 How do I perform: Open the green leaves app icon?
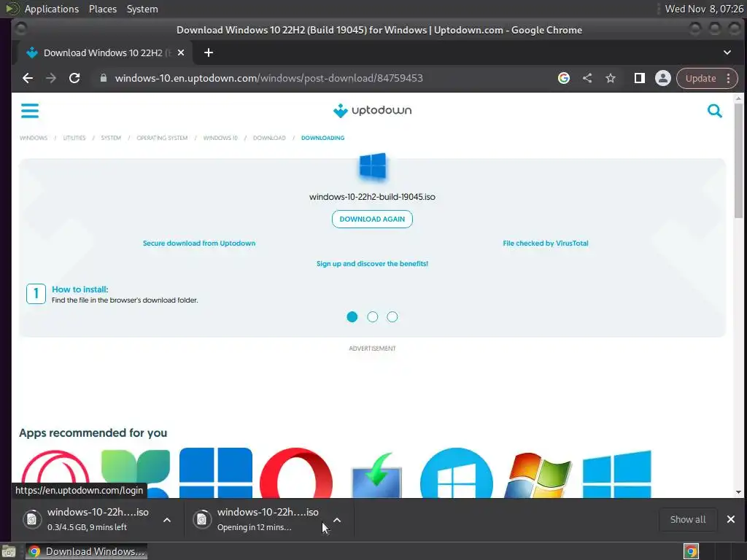coord(135,472)
